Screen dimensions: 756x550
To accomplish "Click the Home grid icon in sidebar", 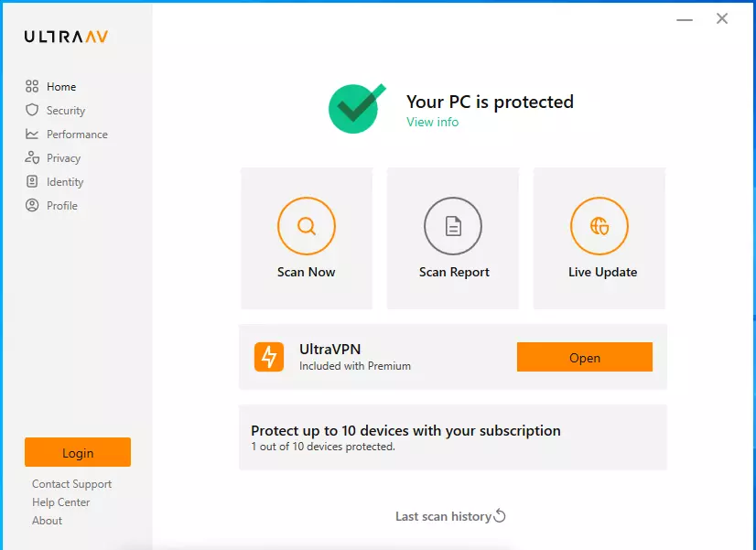I will 32,86.
